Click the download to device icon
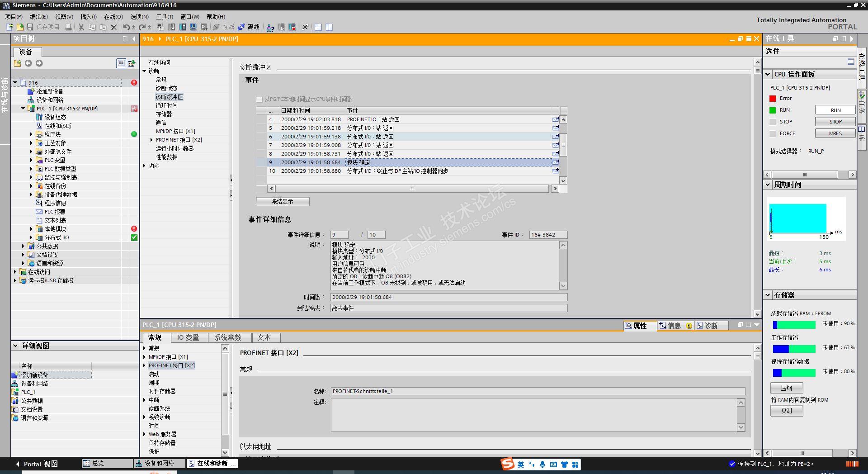This screenshot has height=474, width=868. pyautogui.click(x=172, y=27)
